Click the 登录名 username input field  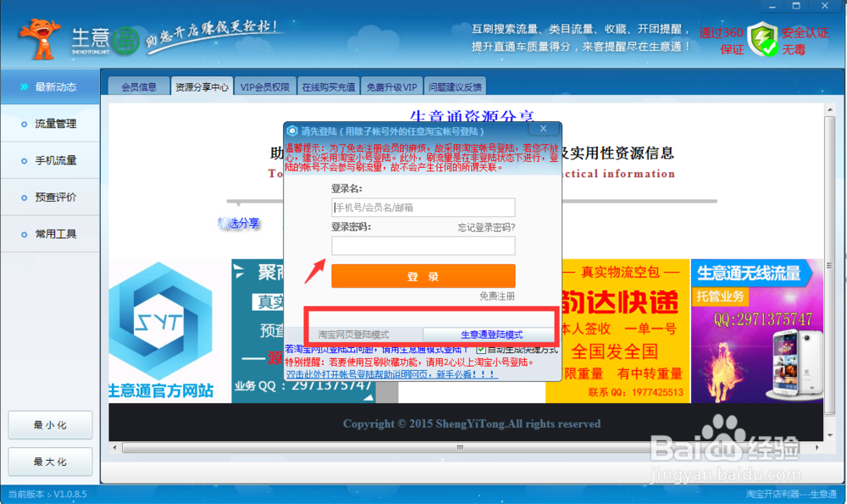tap(423, 208)
